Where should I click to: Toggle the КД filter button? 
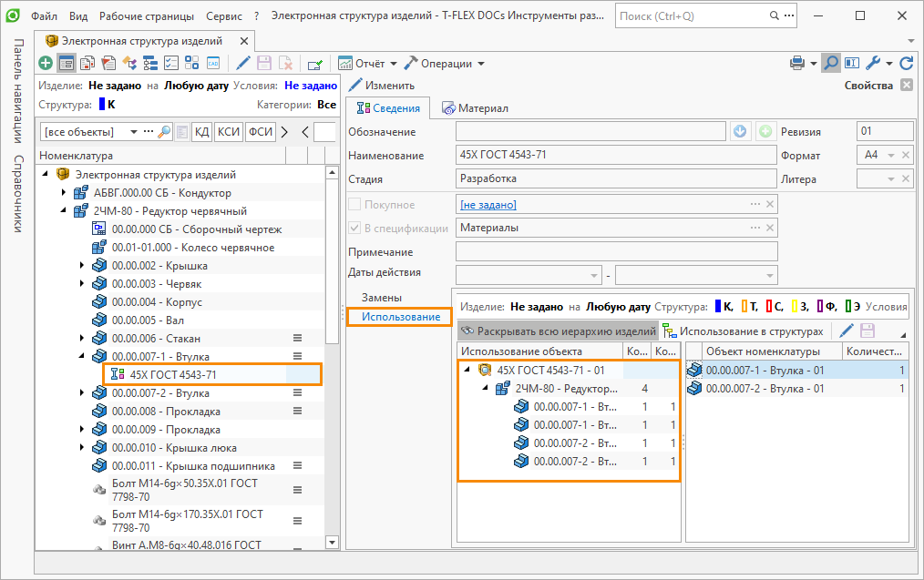point(200,132)
